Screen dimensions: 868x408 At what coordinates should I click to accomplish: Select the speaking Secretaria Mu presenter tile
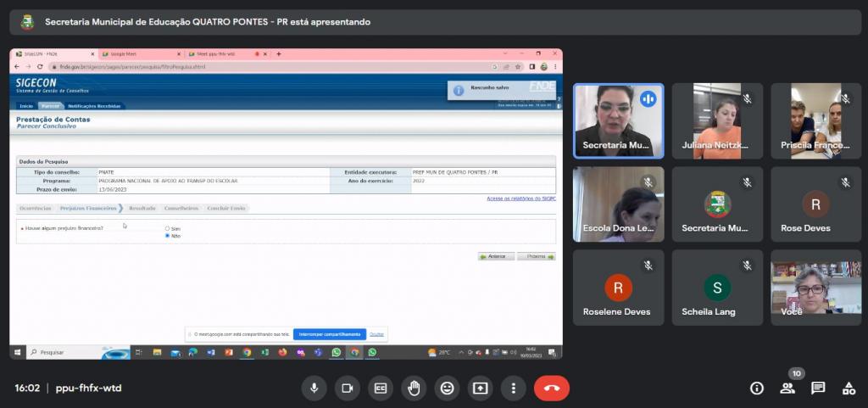pos(618,121)
